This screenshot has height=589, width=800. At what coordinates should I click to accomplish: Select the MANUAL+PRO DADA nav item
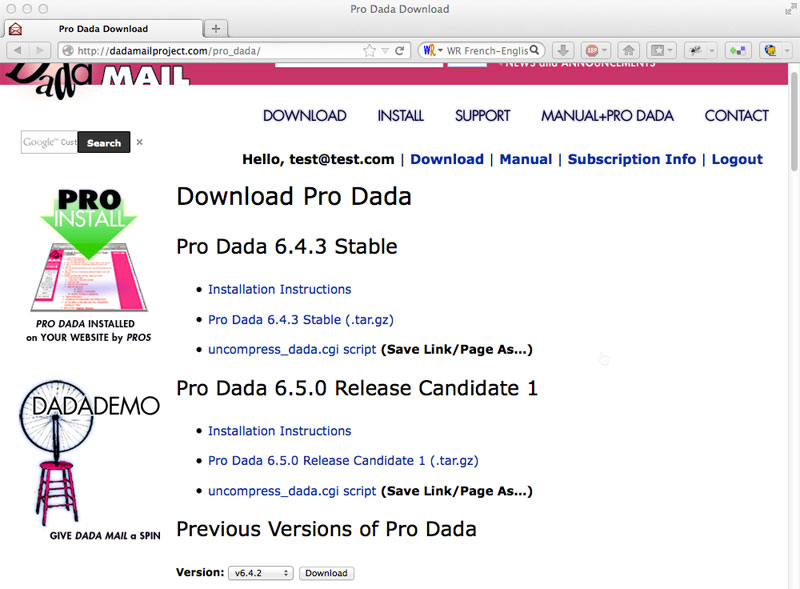607,116
